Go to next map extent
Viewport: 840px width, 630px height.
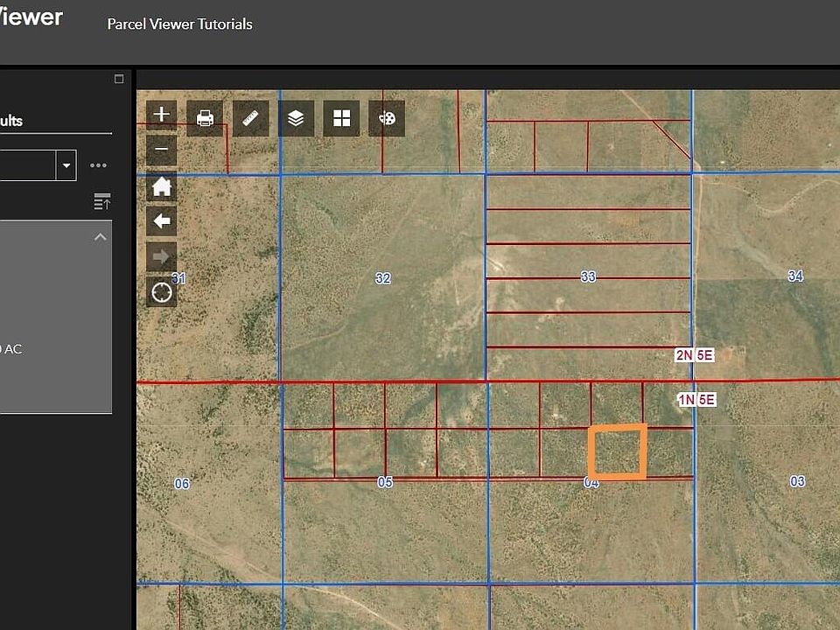[161, 256]
